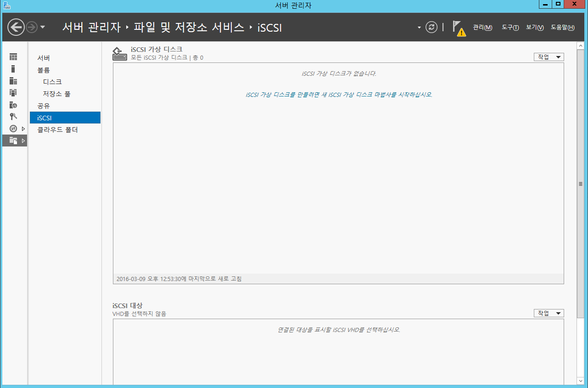The width and height of the screenshot is (588, 388).
Task: Click the vertical scrollbar thumb
Action: tap(581, 184)
